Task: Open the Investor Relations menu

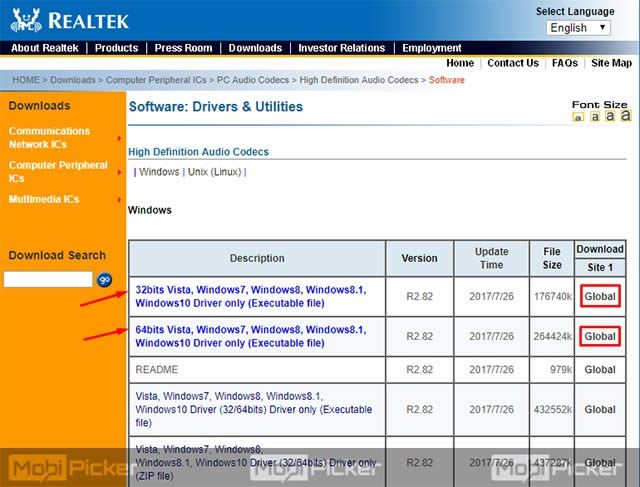Action: pos(341,48)
